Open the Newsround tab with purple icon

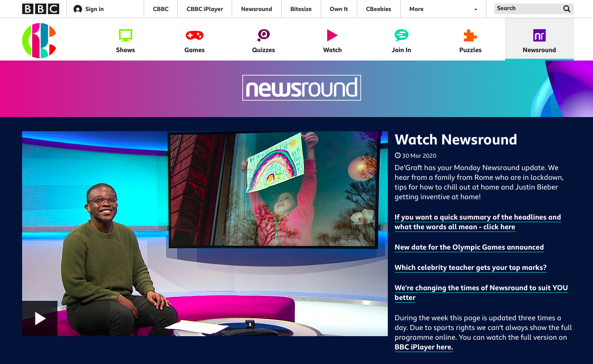point(539,41)
